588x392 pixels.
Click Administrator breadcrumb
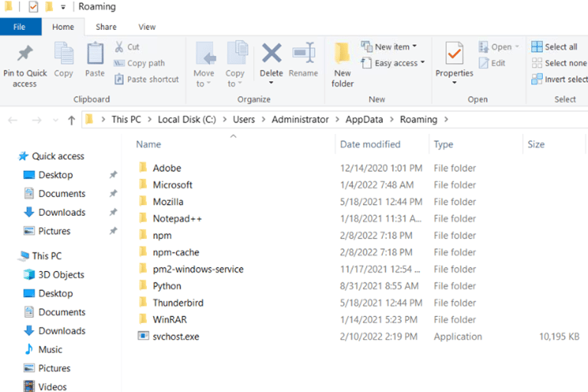300,119
